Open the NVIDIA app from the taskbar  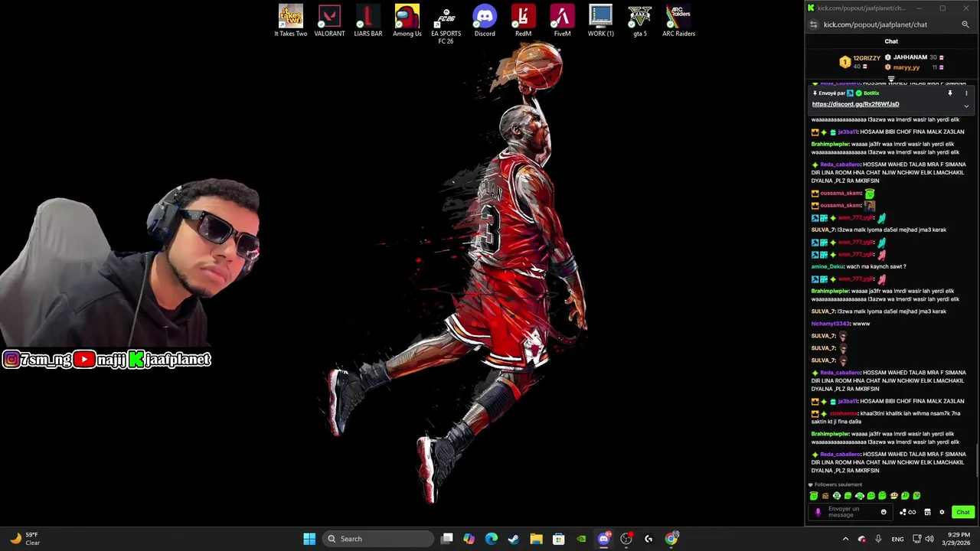581,539
